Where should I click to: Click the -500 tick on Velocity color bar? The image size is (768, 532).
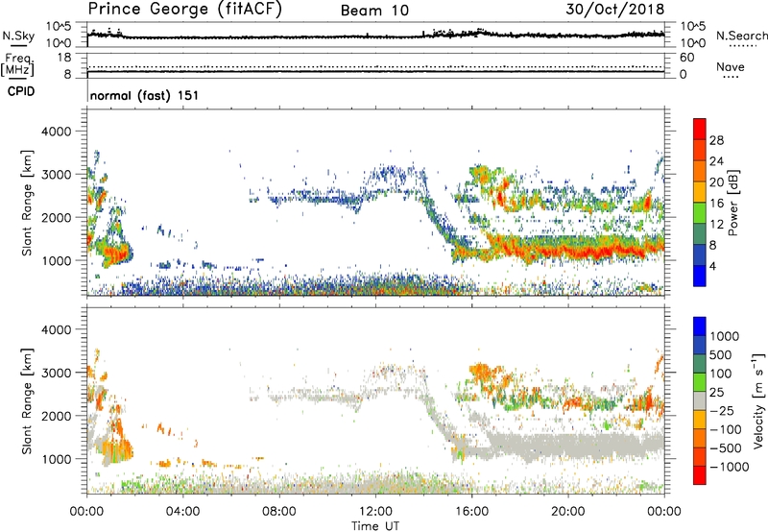(726, 448)
